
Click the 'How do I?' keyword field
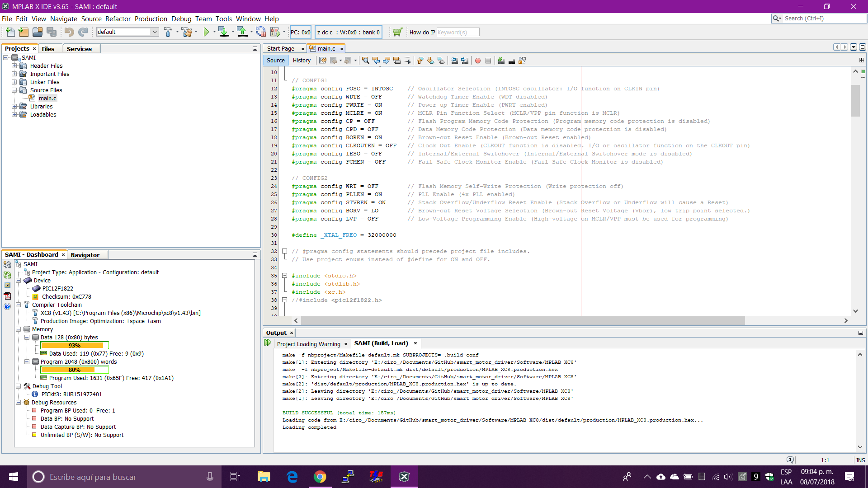[458, 32]
